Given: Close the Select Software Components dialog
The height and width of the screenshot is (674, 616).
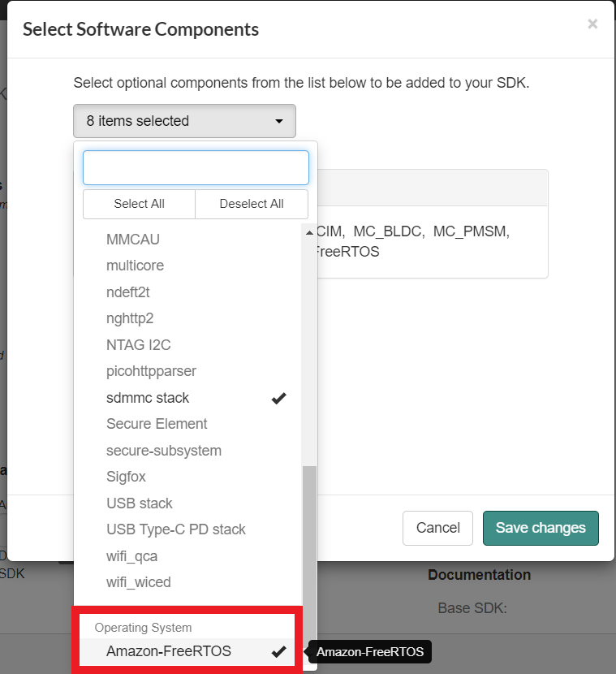Looking at the screenshot, I should 592,24.
